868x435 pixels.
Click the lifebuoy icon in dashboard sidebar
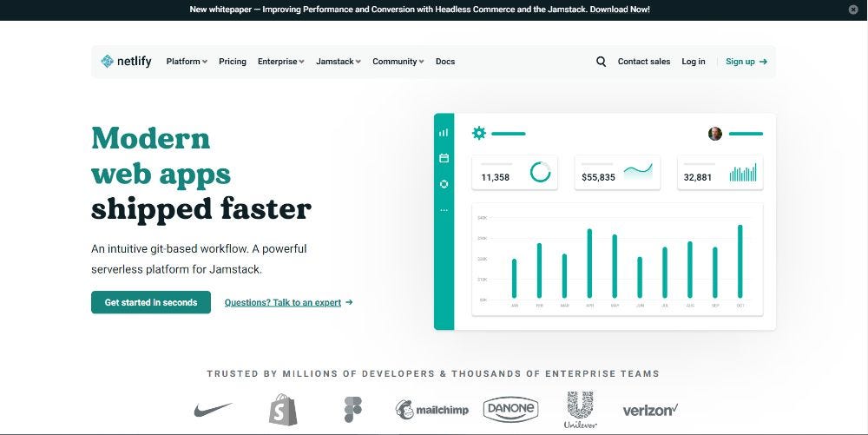pyautogui.click(x=444, y=184)
